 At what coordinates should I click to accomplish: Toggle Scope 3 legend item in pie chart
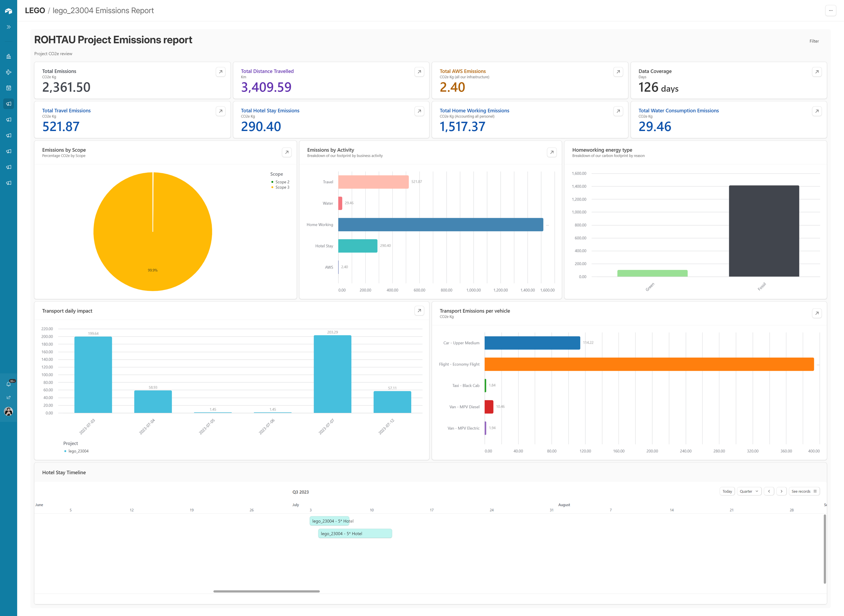click(282, 187)
